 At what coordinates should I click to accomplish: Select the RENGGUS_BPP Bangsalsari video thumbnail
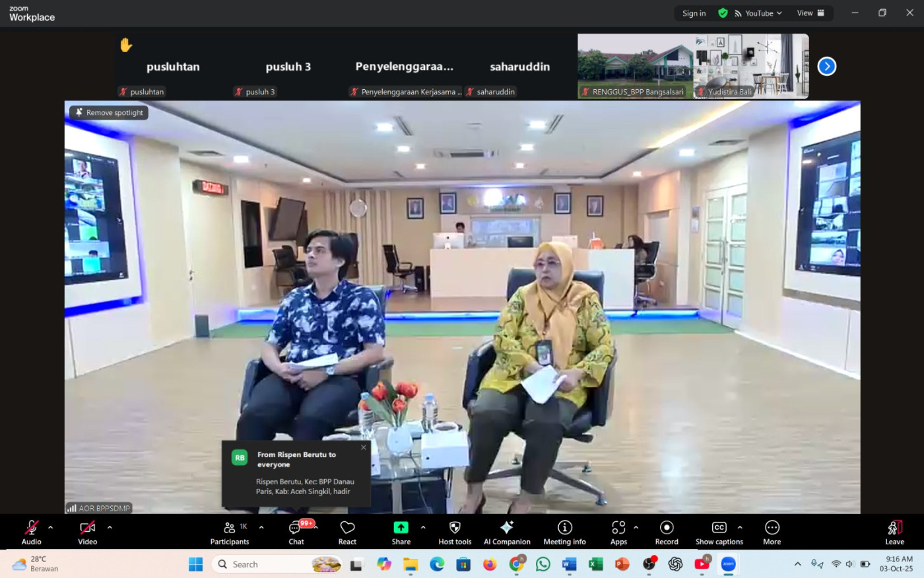(635, 66)
